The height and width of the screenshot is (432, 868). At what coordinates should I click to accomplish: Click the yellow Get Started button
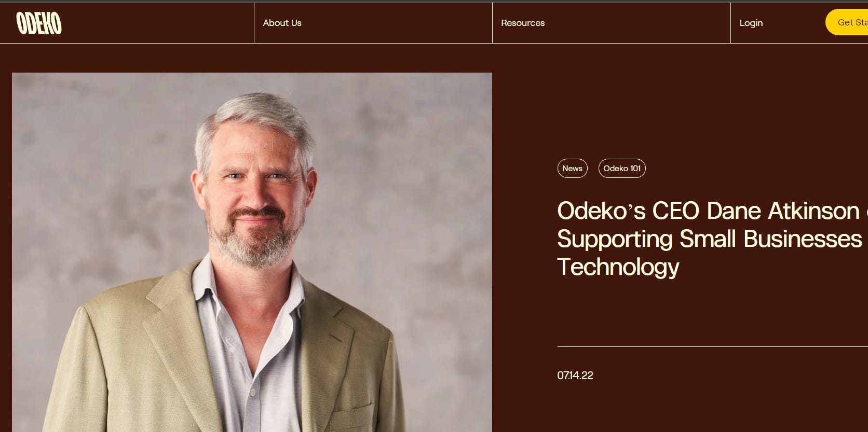(x=847, y=22)
